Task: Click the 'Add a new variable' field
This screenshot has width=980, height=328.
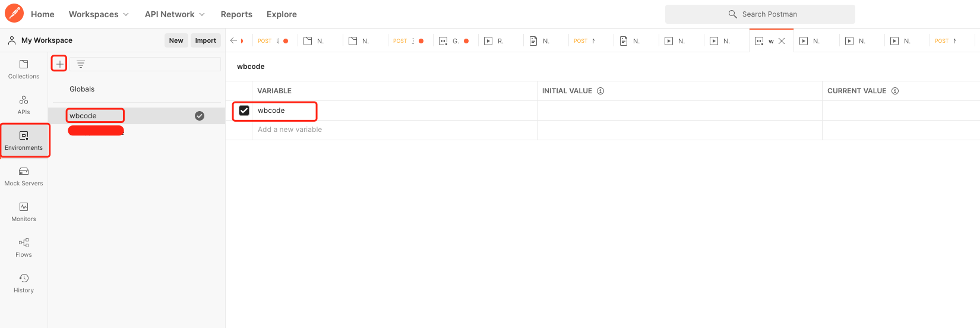Action: click(x=394, y=130)
